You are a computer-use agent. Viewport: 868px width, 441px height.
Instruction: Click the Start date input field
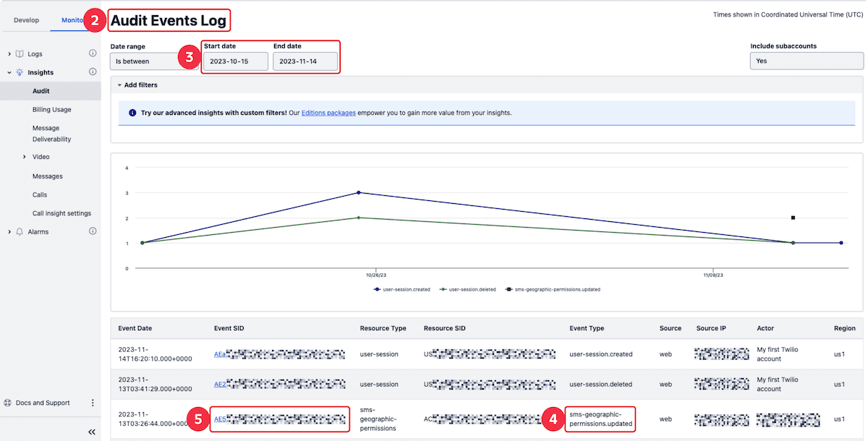coord(234,61)
